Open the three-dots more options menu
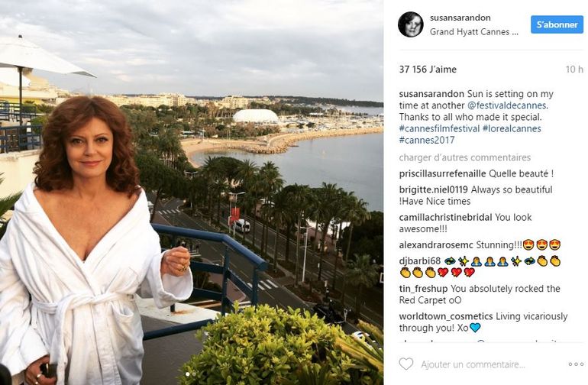The image size is (588, 385). click(x=570, y=364)
